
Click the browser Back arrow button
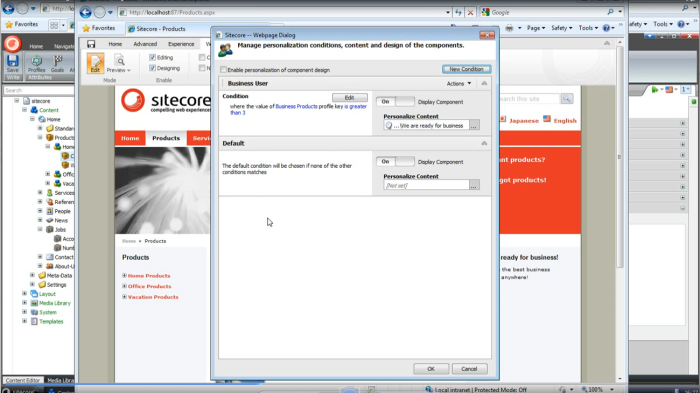85,13
